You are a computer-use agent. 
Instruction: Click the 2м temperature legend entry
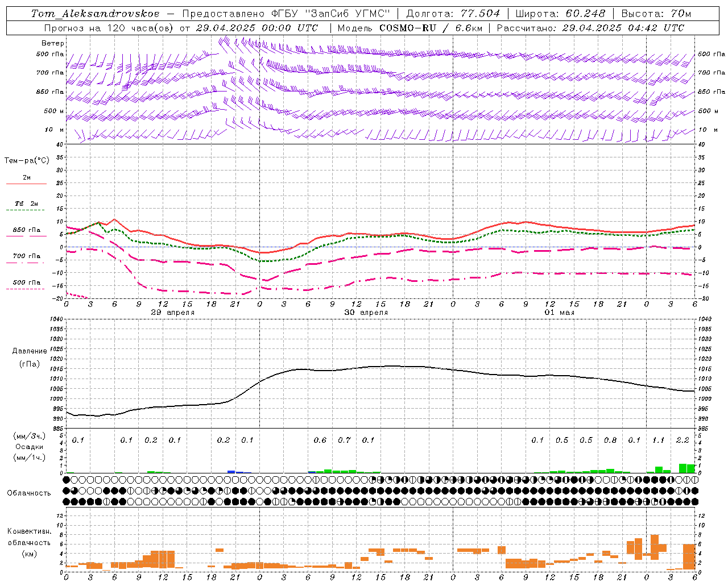tap(27, 178)
